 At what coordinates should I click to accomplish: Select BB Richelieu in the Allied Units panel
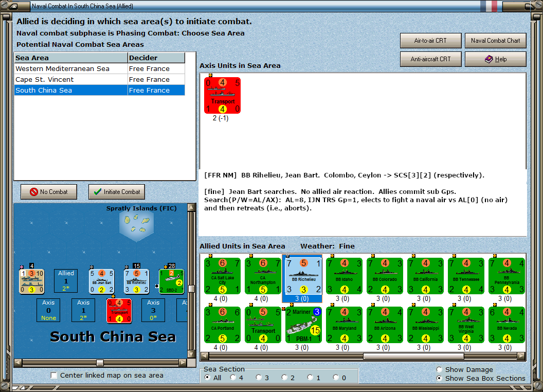(x=304, y=276)
